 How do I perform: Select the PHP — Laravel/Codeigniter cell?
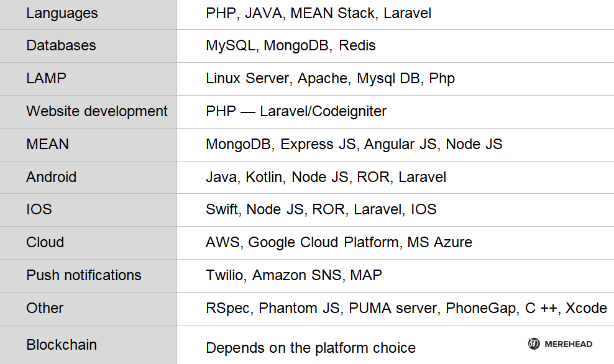click(296, 111)
